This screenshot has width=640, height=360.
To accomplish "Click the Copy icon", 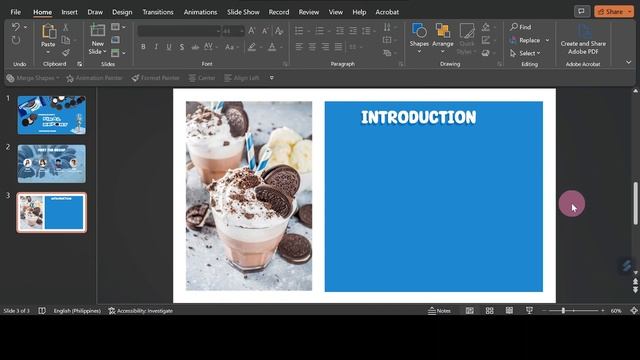I will click(65, 40).
